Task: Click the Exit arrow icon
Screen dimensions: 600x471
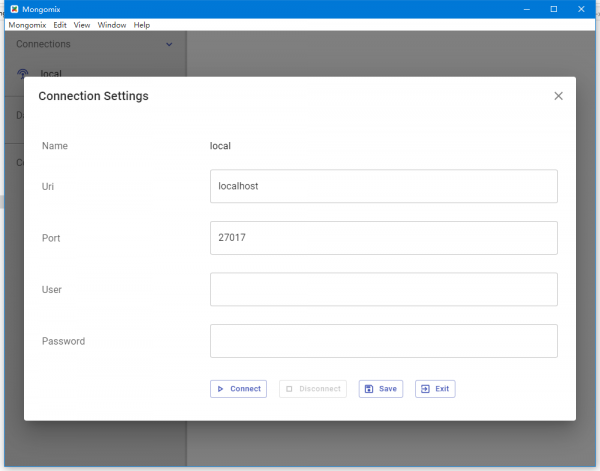Action: coord(425,389)
